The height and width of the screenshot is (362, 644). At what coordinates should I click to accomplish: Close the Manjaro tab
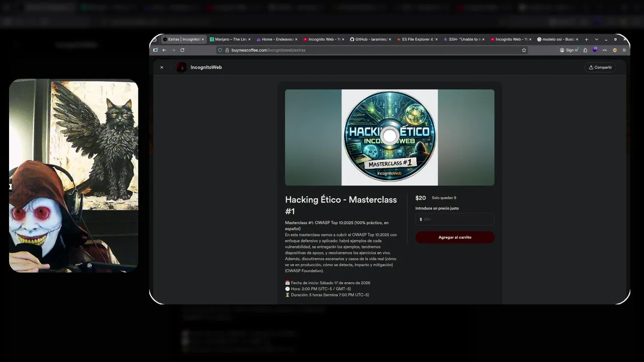pyautogui.click(x=250, y=39)
